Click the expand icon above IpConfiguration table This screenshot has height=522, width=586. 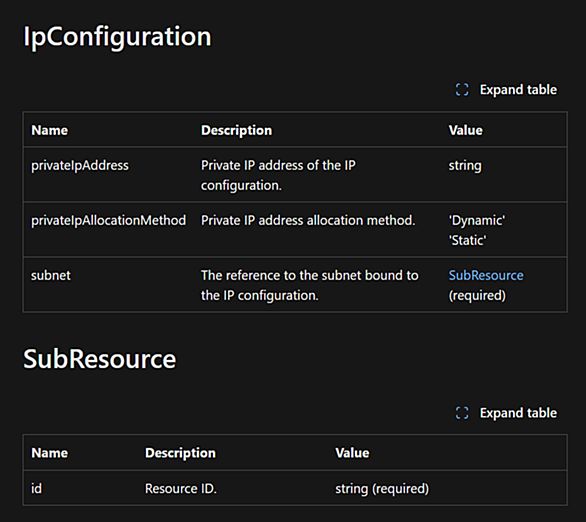click(x=462, y=90)
